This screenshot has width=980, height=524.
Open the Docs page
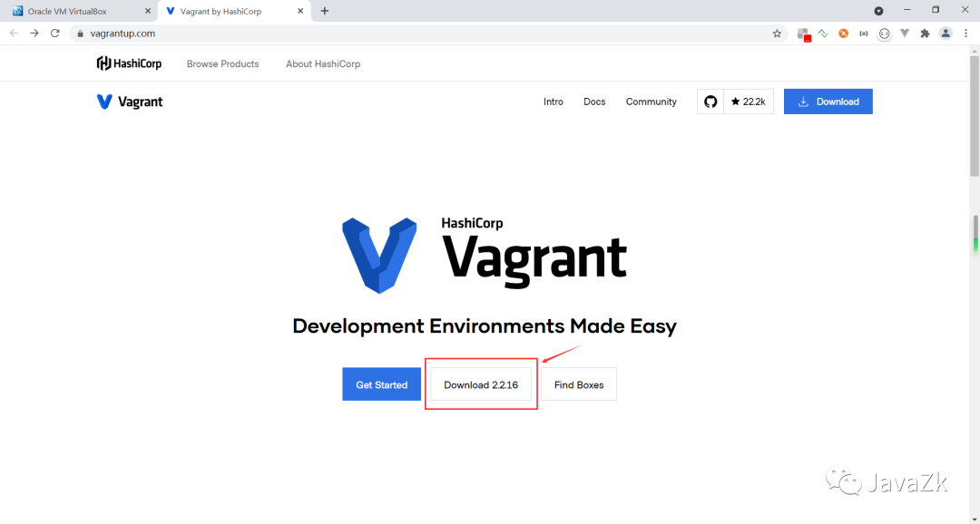594,102
